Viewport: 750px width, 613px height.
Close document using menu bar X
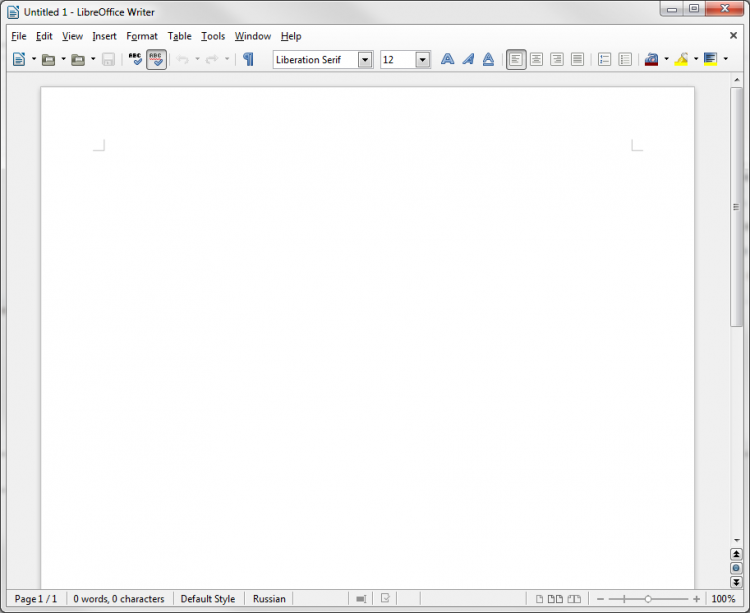(x=733, y=35)
